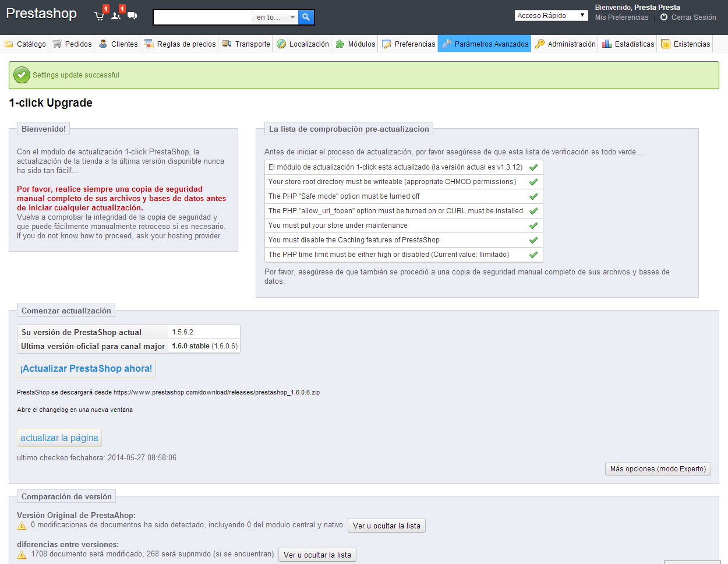Image resolution: width=728 pixels, height=564 pixels.
Task: Open the Administración menu
Action: [565, 44]
